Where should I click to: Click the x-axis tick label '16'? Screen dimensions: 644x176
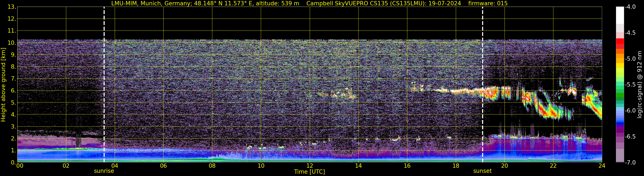tap(407, 166)
